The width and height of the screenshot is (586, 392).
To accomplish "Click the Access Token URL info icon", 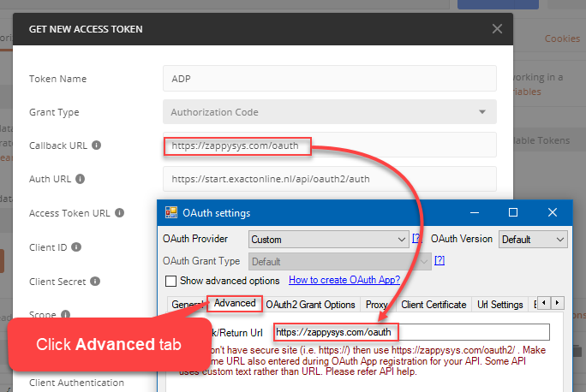I will pos(122,213).
